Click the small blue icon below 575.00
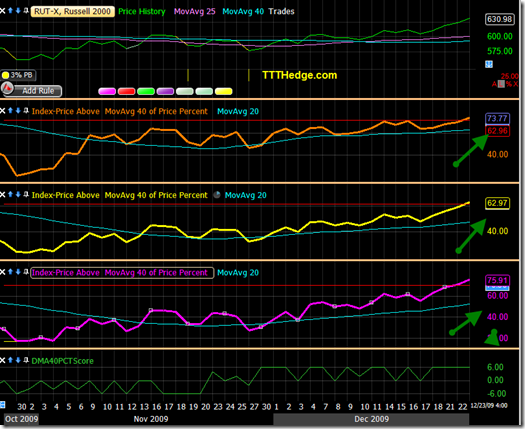525x429 pixels. point(489,64)
